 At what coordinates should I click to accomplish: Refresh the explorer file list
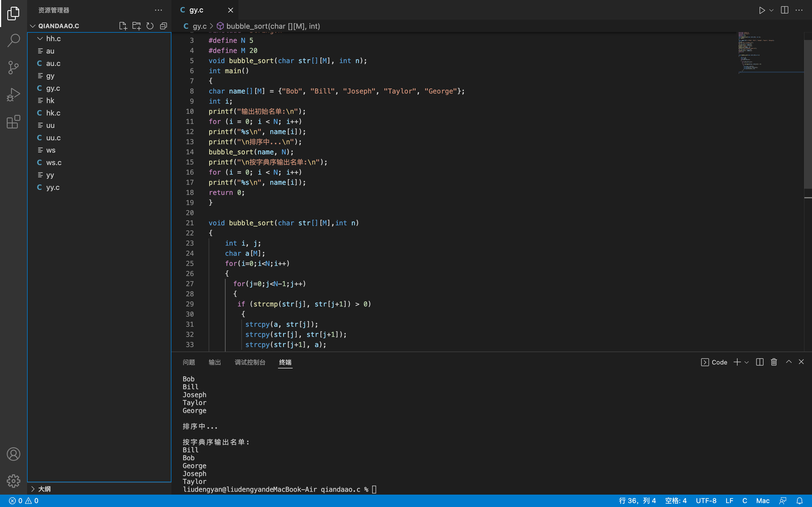pos(150,26)
